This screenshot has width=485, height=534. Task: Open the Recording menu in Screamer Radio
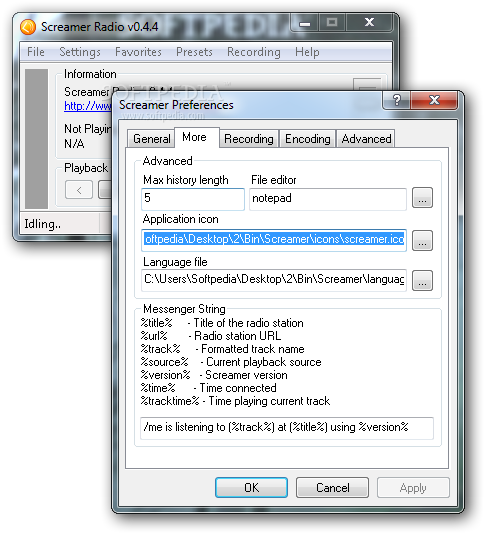pyautogui.click(x=254, y=52)
